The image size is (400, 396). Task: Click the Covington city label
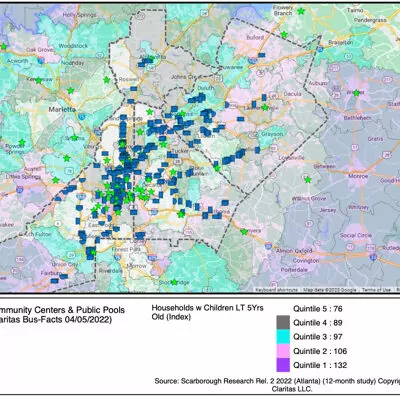point(306,261)
